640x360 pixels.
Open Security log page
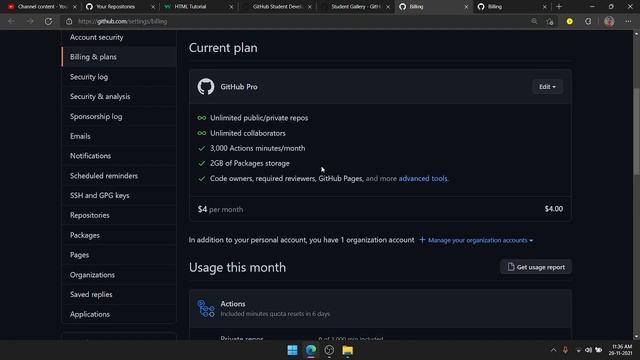click(89, 77)
